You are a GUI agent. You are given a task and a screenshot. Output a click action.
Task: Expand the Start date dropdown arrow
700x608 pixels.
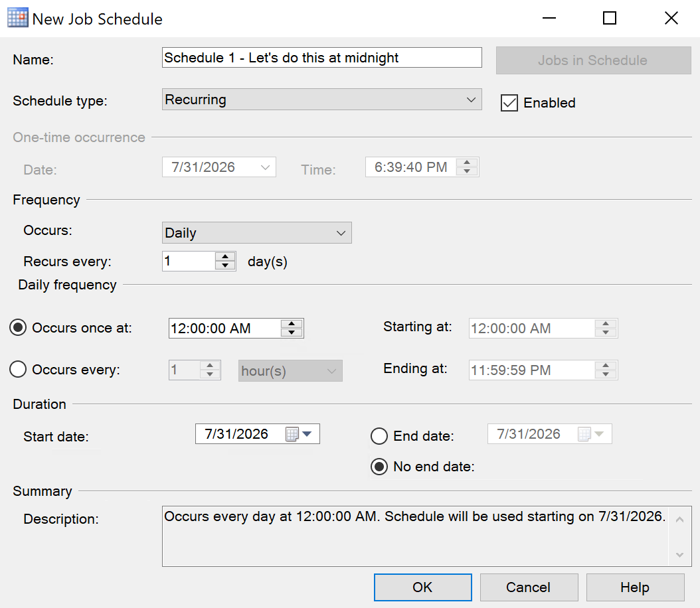click(x=307, y=434)
